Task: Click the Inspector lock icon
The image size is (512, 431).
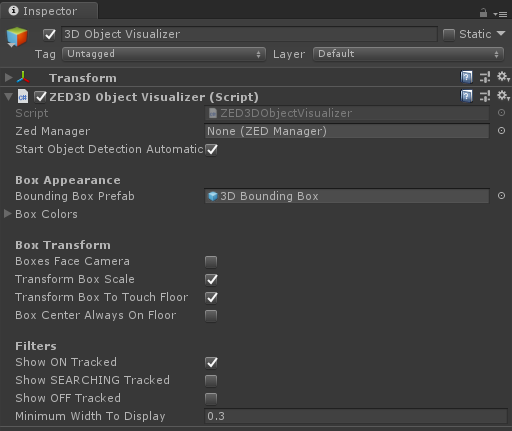Action: pyautogui.click(x=483, y=13)
